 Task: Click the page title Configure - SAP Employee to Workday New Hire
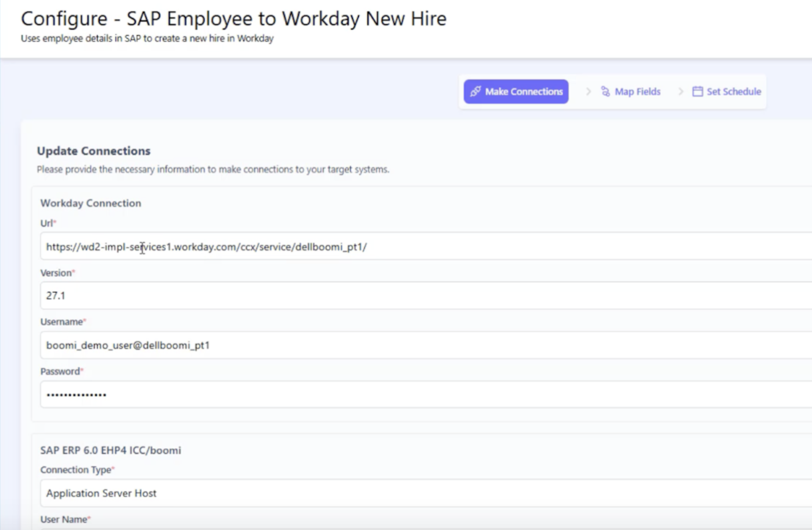(x=234, y=19)
